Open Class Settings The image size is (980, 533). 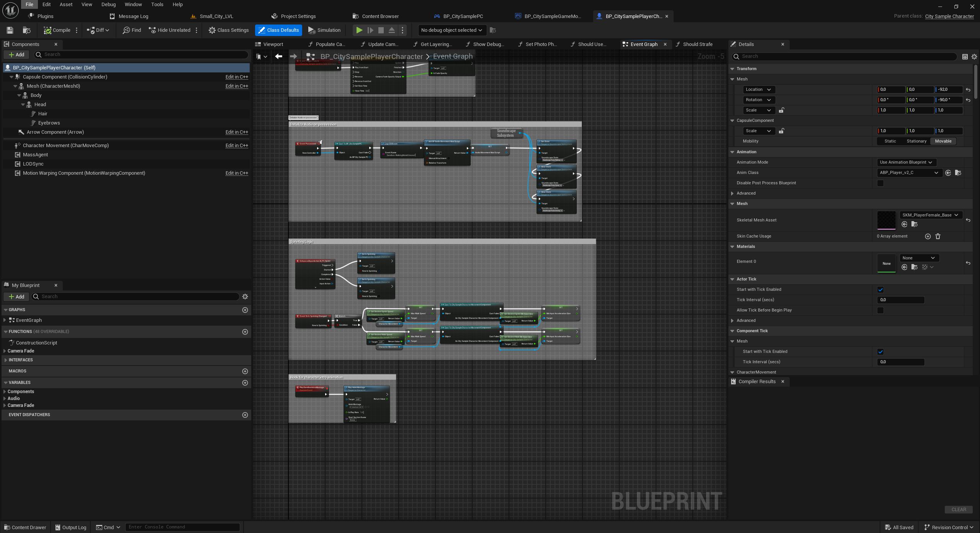(229, 30)
